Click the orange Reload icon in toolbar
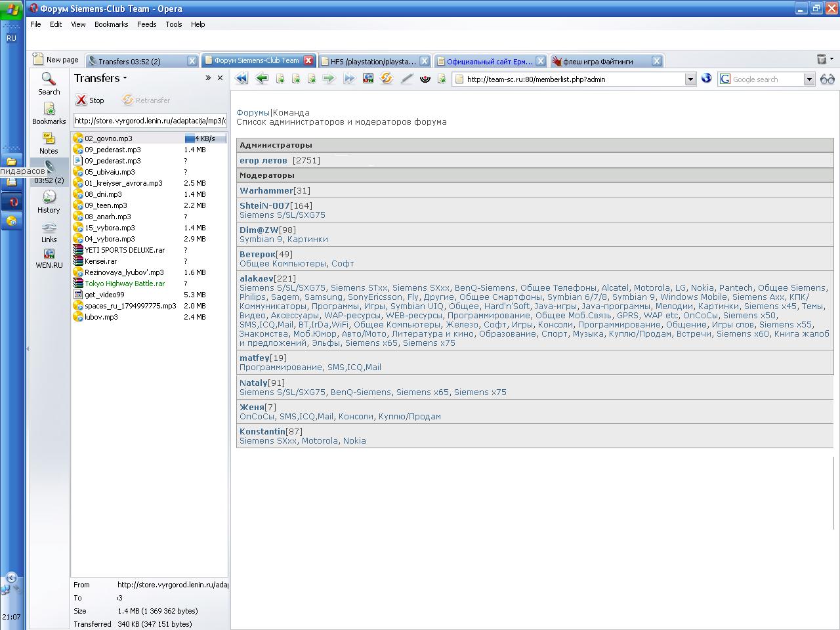Viewport: 840px width, 630px height. (387, 79)
